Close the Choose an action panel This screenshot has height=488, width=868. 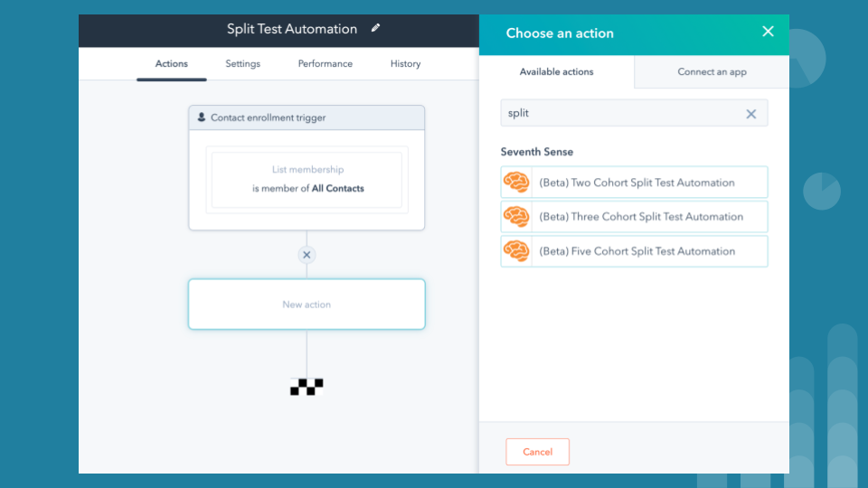pos(768,32)
